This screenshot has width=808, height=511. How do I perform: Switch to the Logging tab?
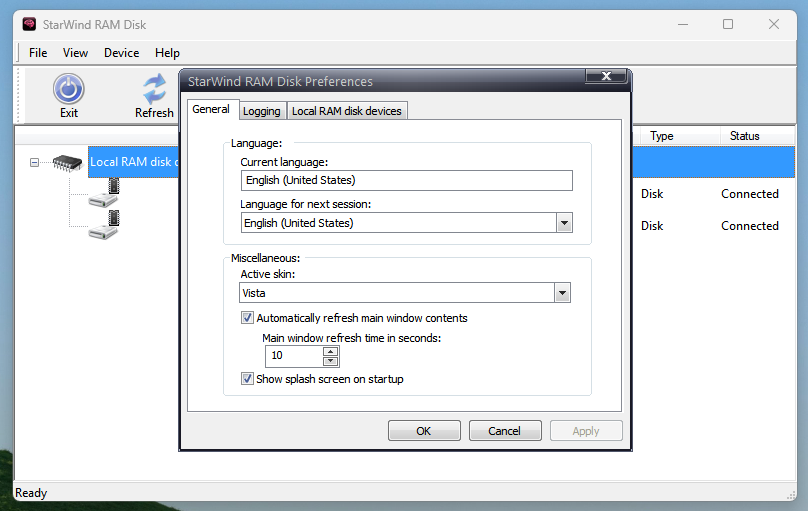262,111
